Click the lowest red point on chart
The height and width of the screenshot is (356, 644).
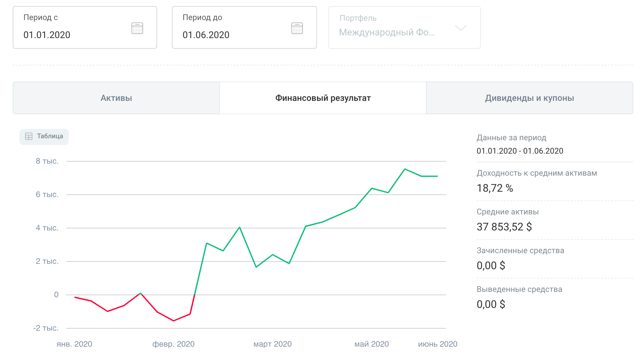pyautogui.click(x=174, y=321)
